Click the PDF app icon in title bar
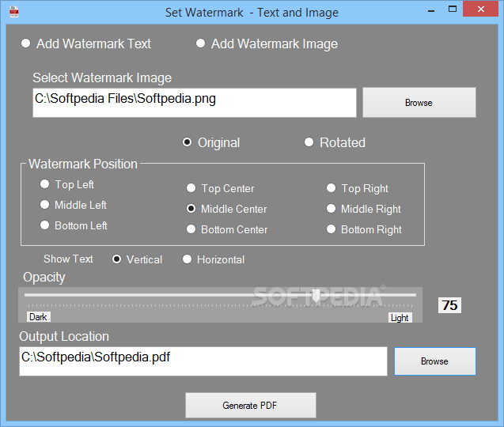This screenshot has width=504, height=427. coord(13,12)
